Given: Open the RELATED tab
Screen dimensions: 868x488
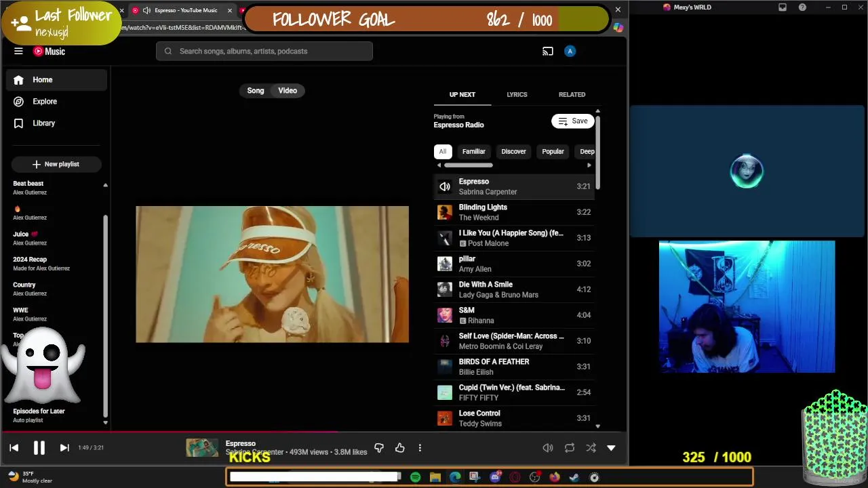Looking at the screenshot, I should [572, 95].
